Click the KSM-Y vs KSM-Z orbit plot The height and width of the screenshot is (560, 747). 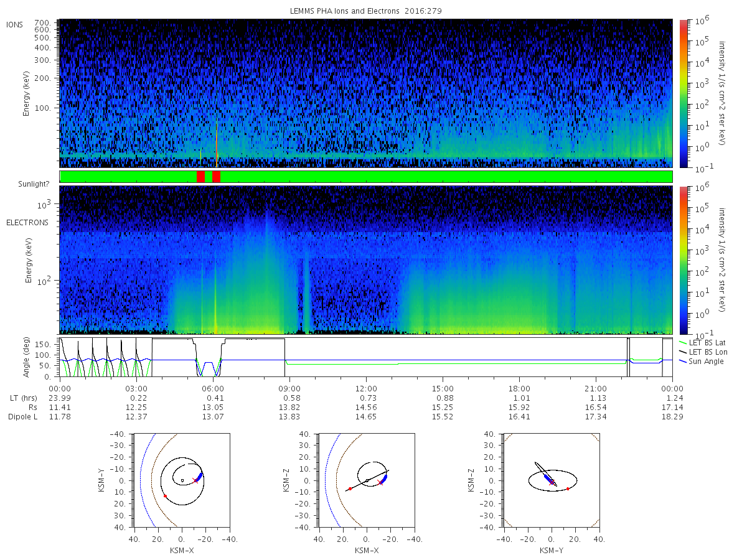551,480
